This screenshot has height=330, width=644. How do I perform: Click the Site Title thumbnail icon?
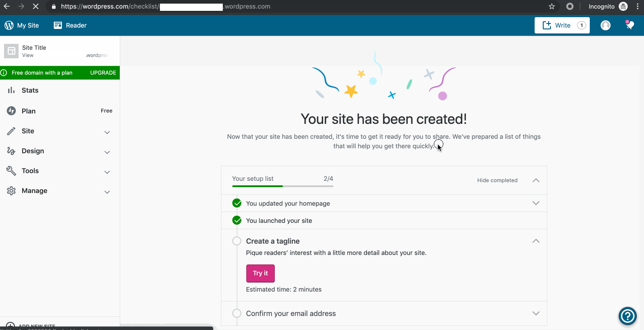pyautogui.click(x=11, y=51)
